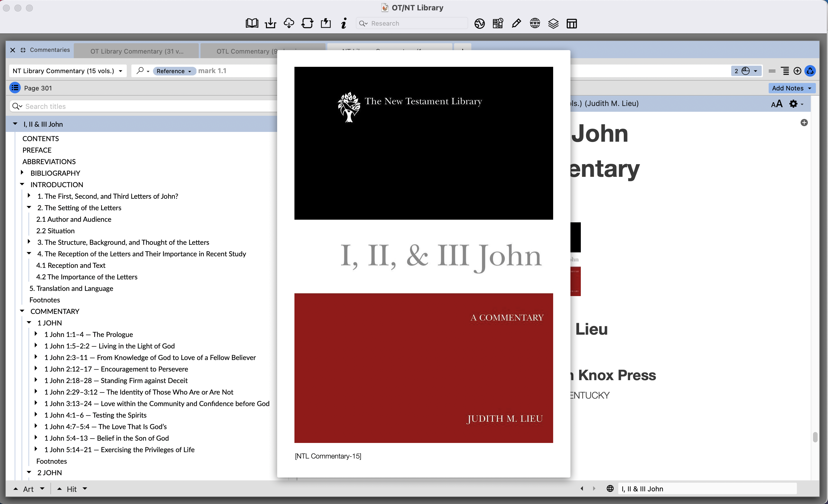Click the info 'i' toolbar icon
Viewport: 828px width, 504px height.
(344, 23)
